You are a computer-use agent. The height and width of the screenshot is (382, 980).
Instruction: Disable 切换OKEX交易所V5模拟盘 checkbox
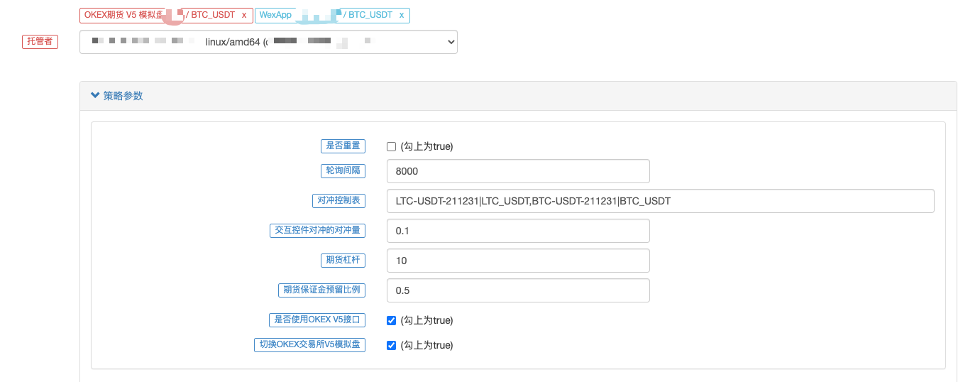tap(391, 346)
